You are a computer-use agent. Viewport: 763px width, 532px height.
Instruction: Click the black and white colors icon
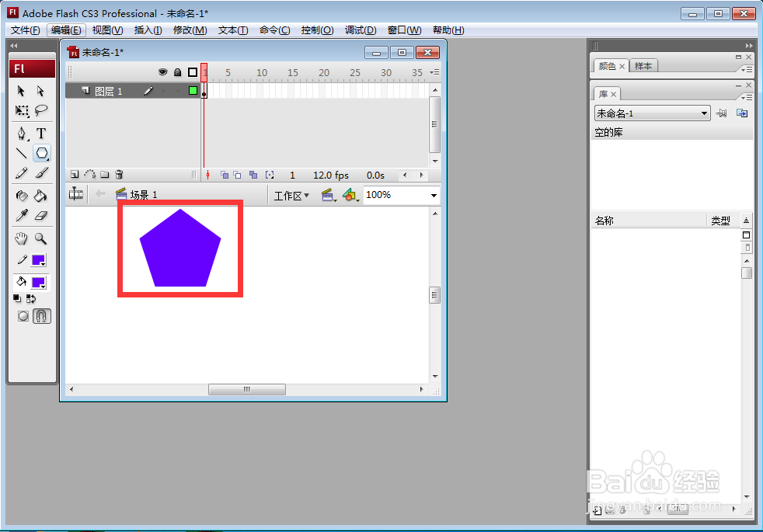click(17, 298)
